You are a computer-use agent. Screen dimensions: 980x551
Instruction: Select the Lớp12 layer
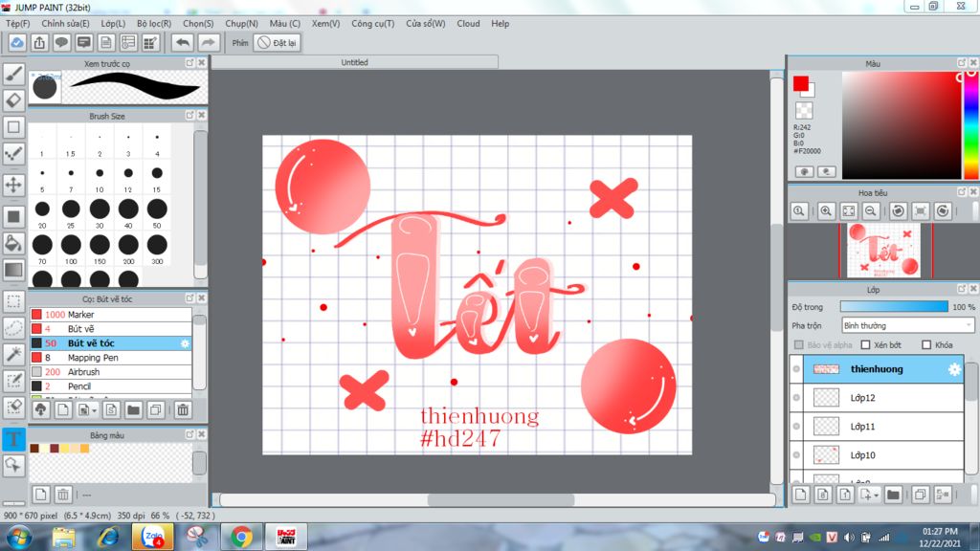click(883, 398)
